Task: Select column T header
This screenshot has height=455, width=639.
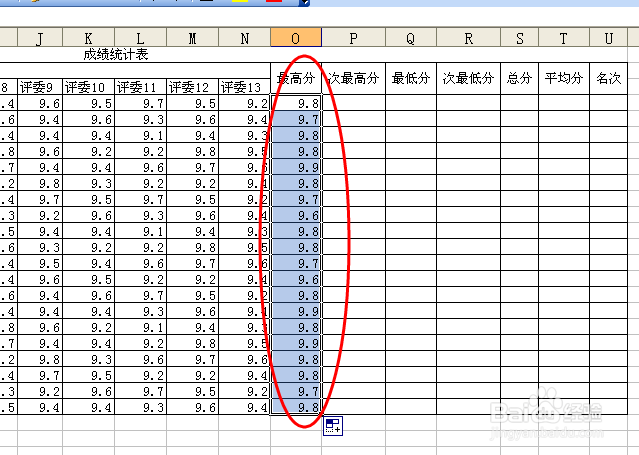Action: click(x=564, y=38)
